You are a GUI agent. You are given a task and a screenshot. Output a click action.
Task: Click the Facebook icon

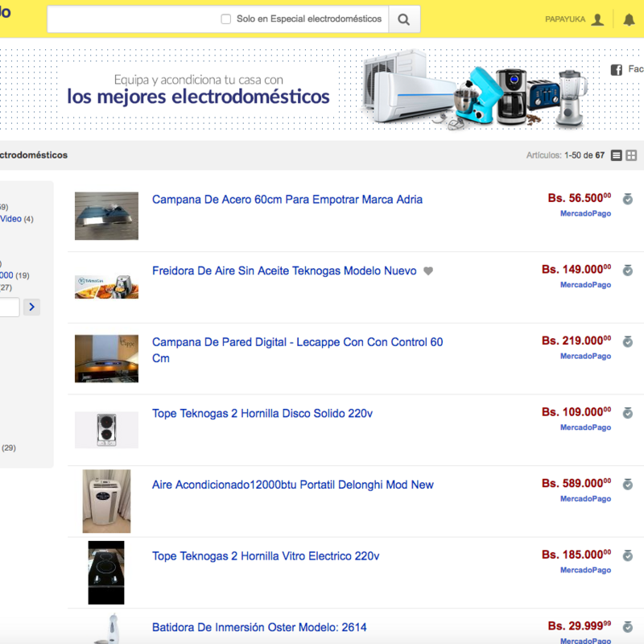[x=617, y=70]
